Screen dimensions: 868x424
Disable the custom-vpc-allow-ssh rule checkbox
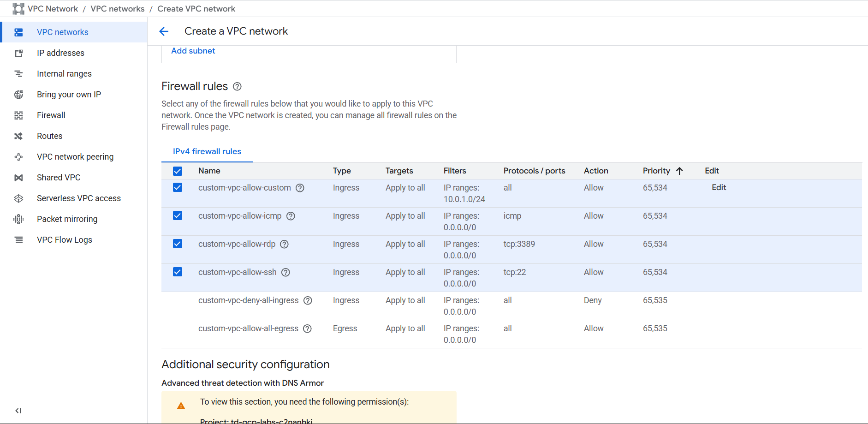click(x=178, y=272)
